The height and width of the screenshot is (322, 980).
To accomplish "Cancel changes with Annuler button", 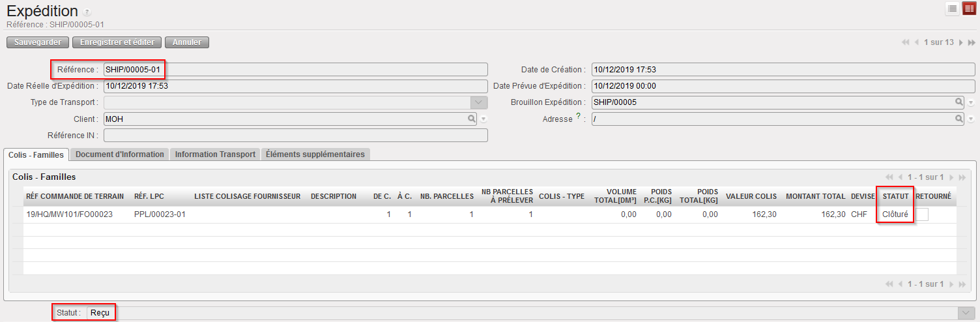I will point(187,42).
